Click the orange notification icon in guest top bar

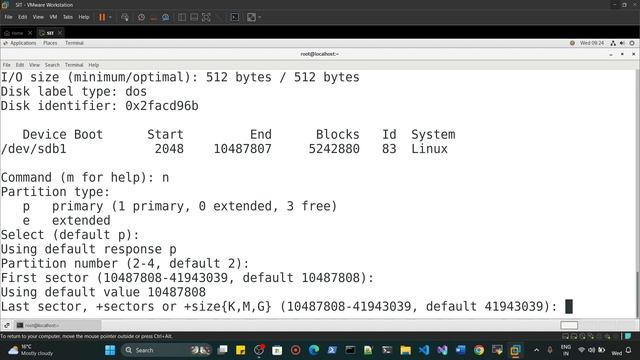(572, 43)
